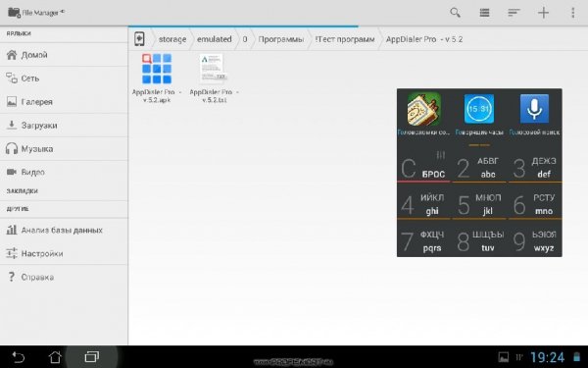Open the recent apps button

(92, 357)
